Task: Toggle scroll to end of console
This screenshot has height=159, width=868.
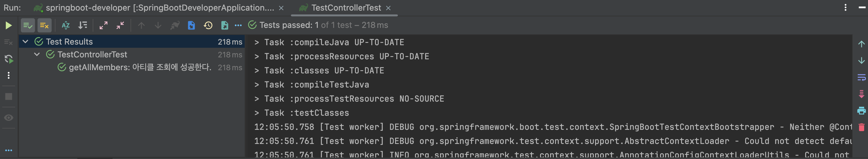Action: (x=861, y=94)
